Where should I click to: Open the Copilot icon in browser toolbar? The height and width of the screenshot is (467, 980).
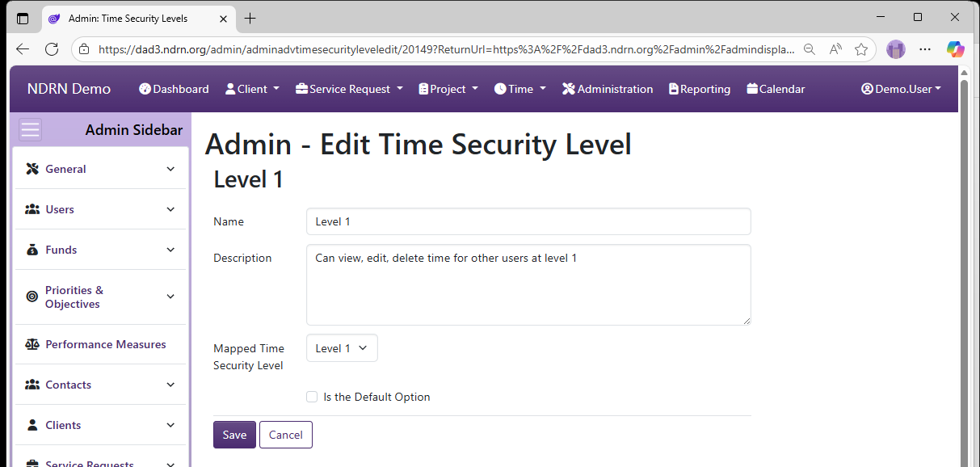(x=956, y=49)
